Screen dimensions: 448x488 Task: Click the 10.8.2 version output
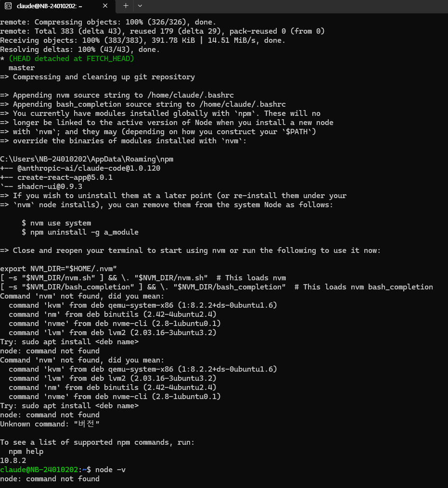click(x=13, y=461)
